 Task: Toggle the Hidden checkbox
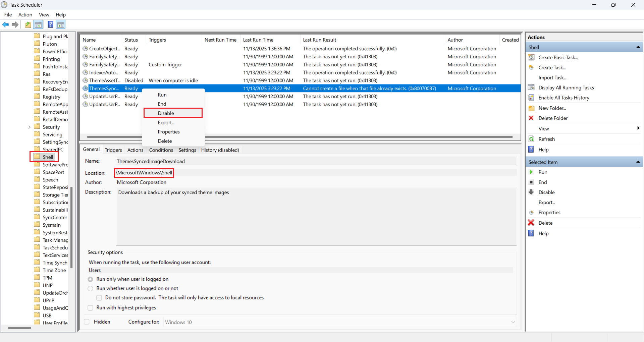click(x=87, y=322)
